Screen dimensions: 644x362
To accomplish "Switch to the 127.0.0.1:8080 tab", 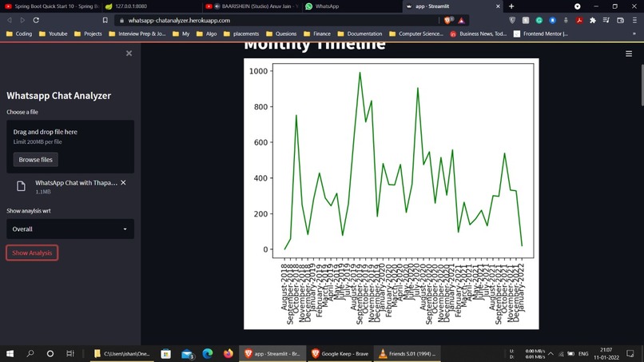I will (151, 6).
